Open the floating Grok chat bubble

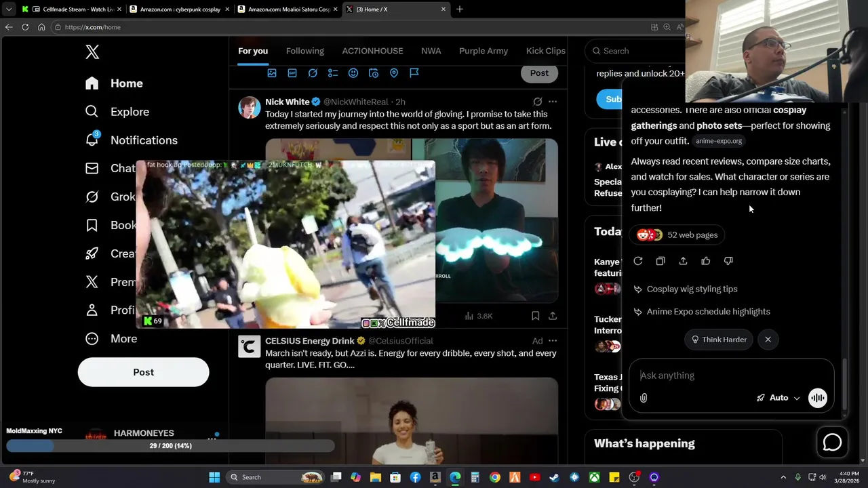point(832,443)
